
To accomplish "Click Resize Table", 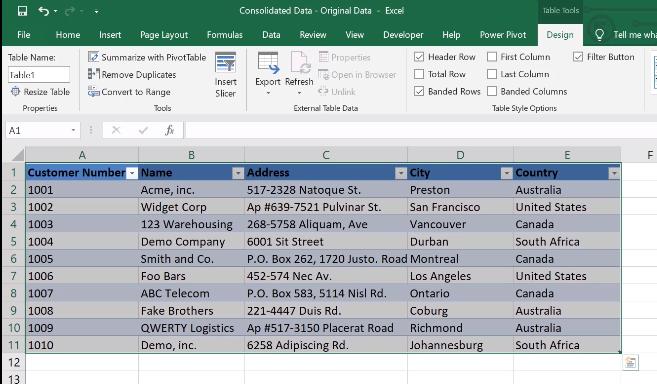I will (x=40, y=91).
